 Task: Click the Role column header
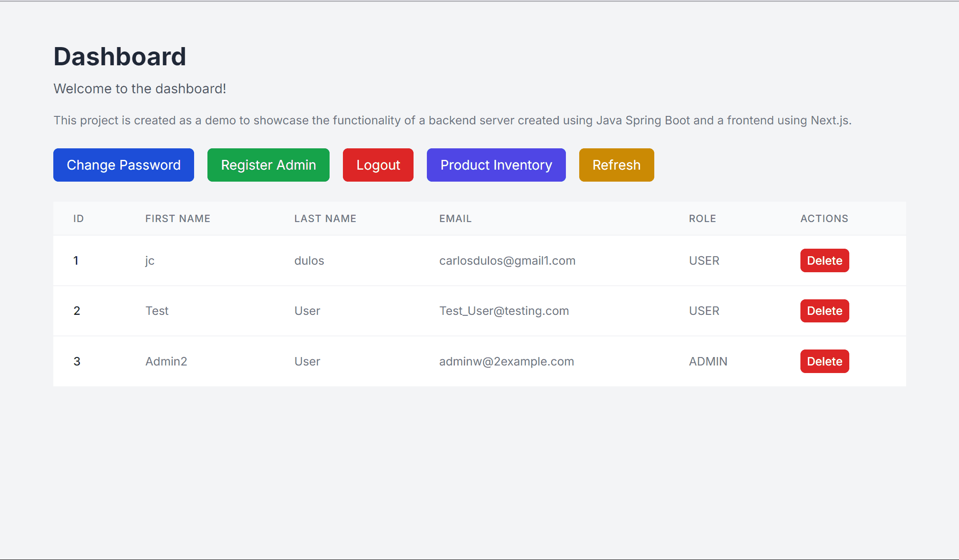click(702, 218)
